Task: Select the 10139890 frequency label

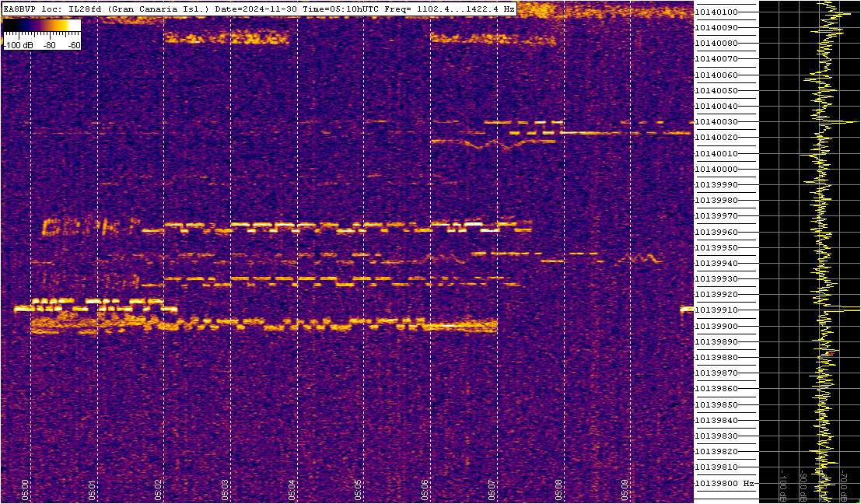Action: [x=716, y=341]
